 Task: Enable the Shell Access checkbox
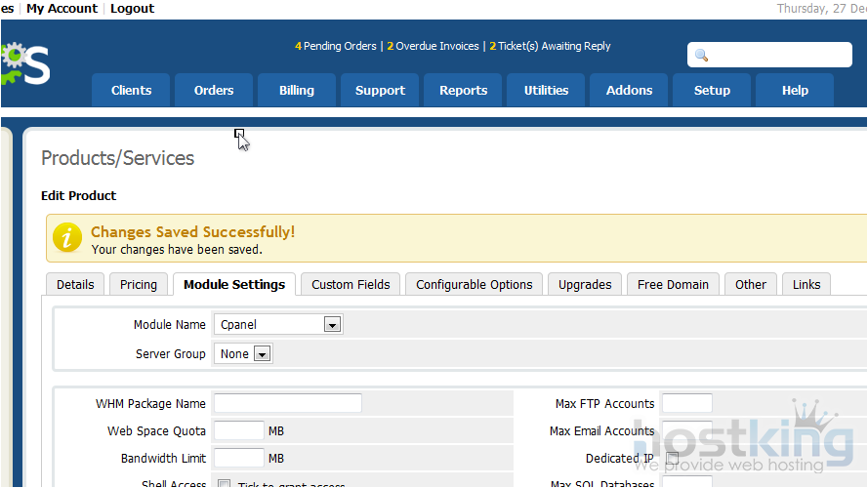point(224,484)
